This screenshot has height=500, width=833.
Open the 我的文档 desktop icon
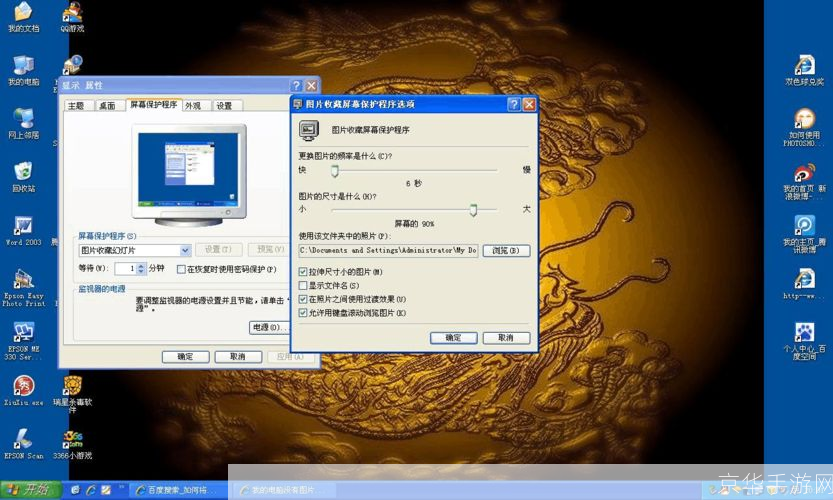click(x=23, y=16)
